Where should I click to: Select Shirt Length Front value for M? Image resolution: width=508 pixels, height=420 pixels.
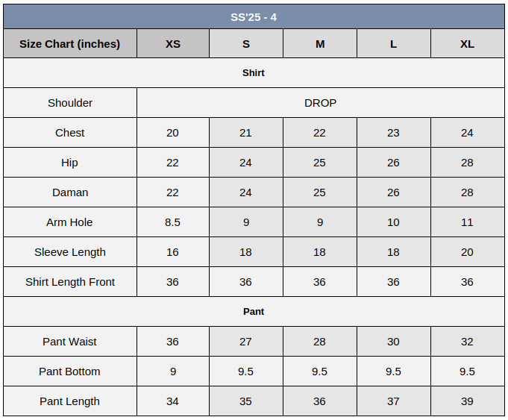(320, 282)
